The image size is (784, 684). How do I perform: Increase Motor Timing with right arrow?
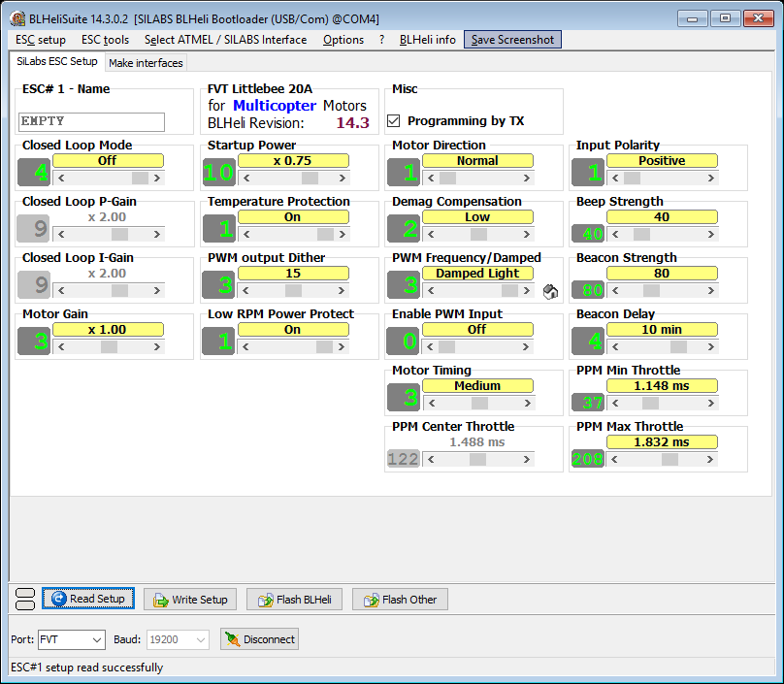[x=528, y=403]
